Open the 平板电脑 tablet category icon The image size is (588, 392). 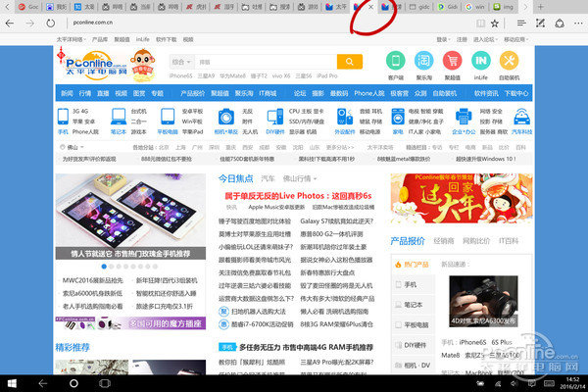(x=168, y=117)
